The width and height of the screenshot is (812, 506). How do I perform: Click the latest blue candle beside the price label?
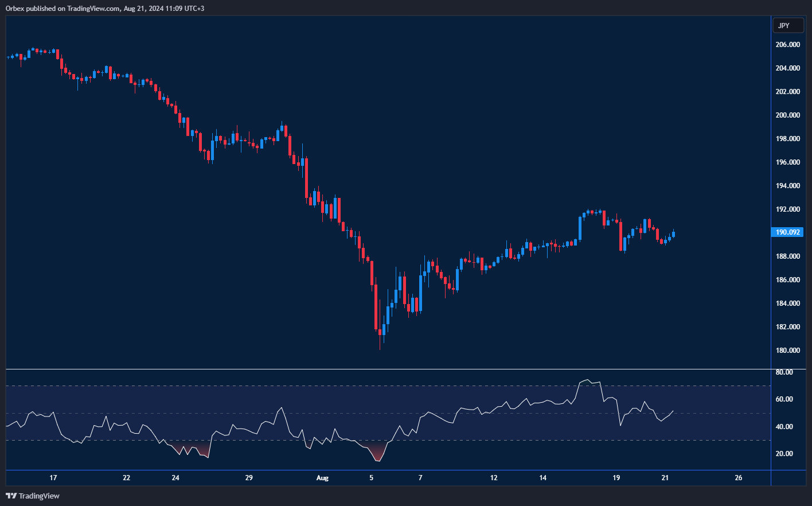click(673, 233)
